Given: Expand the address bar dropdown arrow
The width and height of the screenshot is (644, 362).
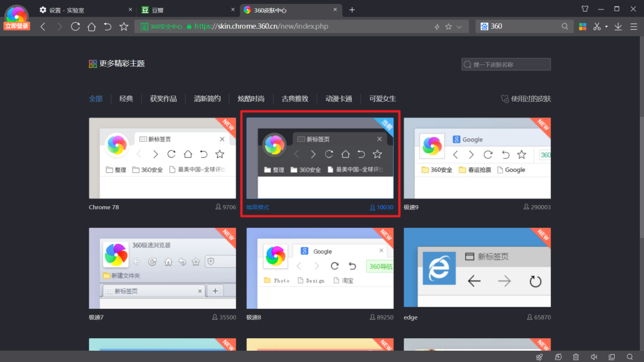Looking at the screenshot, I should click(459, 27).
